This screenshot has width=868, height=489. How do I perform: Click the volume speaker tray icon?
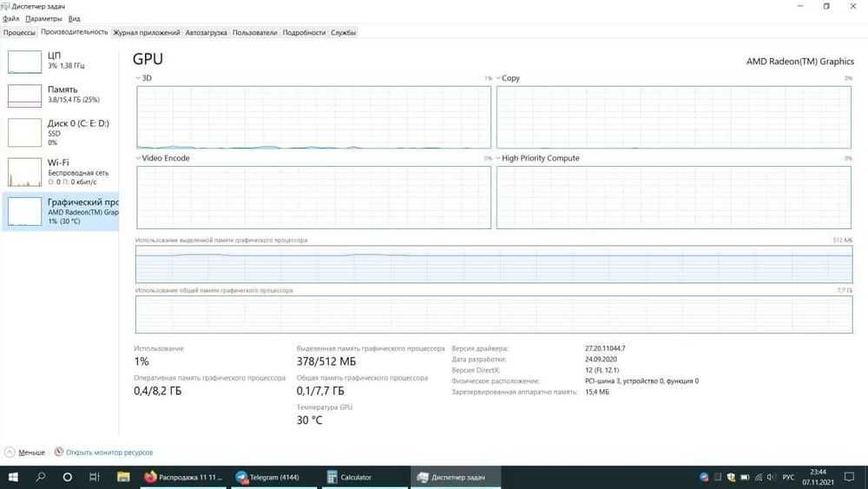[771, 477]
